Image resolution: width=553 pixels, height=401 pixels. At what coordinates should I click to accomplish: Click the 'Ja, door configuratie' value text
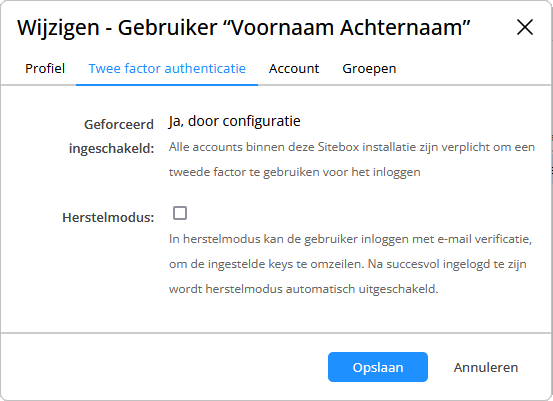235,121
